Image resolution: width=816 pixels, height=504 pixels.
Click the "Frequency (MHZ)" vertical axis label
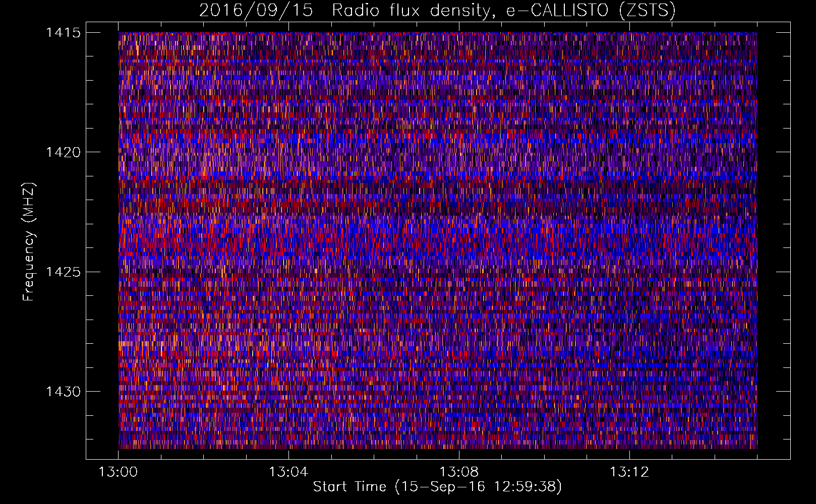29,242
